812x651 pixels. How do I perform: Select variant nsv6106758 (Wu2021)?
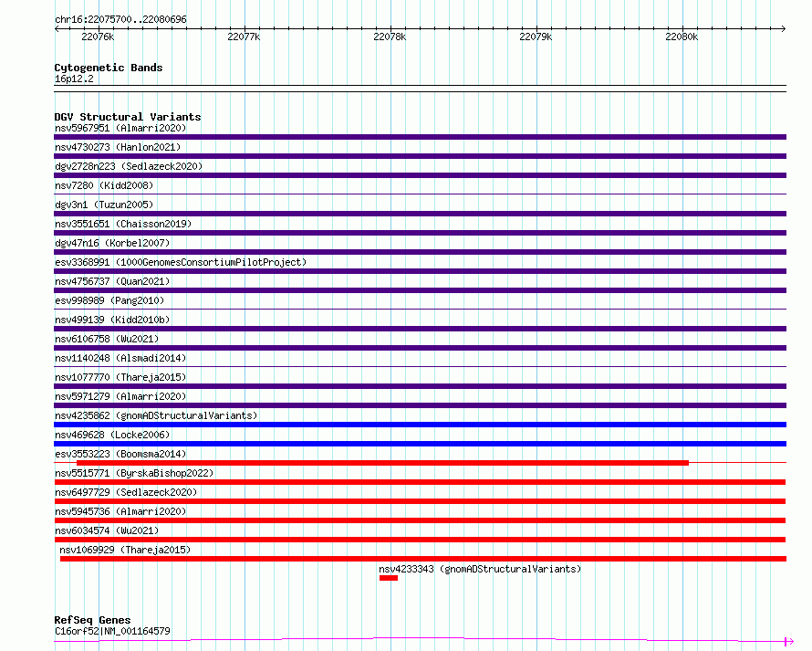coord(107,339)
